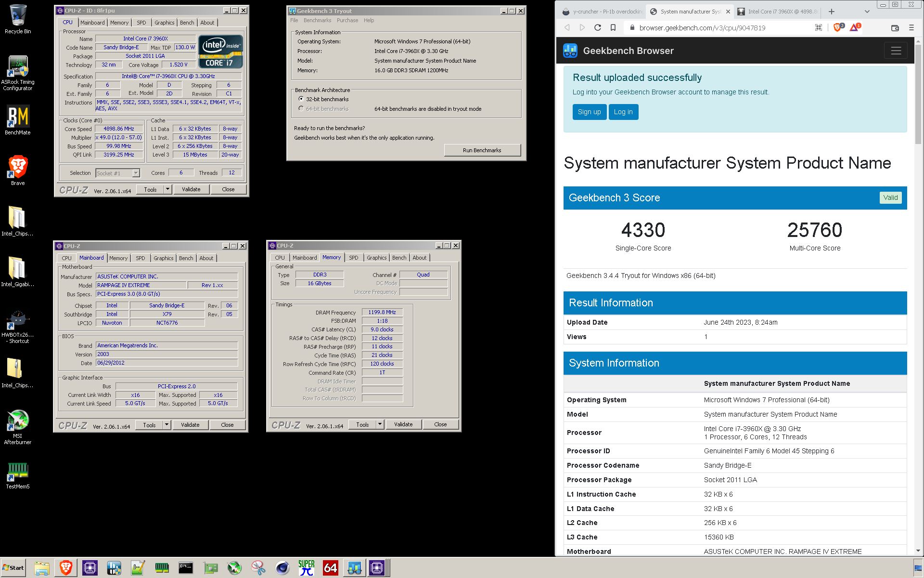
Task: Select 64-bit benchmarks radio option
Action: [x=301, y=109]
